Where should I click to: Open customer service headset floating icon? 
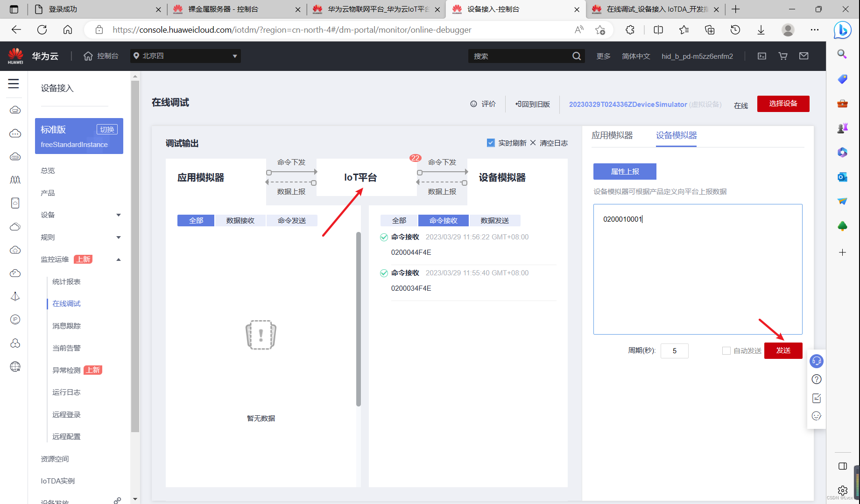[x=817, y=361]
